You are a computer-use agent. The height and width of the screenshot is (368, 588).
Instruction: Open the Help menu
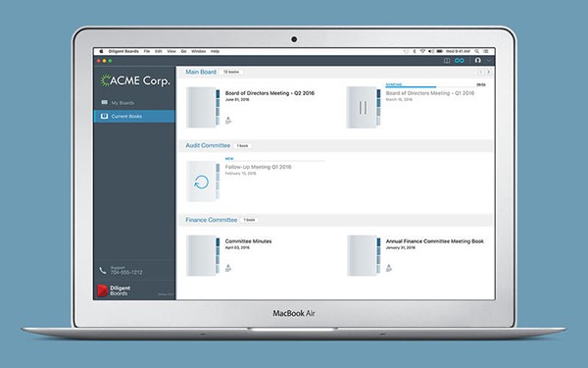coord(215,51)
